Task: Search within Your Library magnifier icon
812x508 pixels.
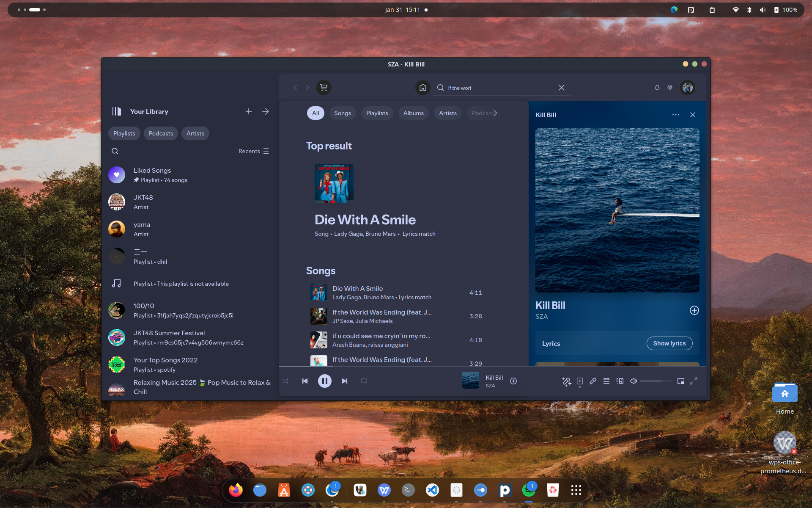Action: click(115, 151)
